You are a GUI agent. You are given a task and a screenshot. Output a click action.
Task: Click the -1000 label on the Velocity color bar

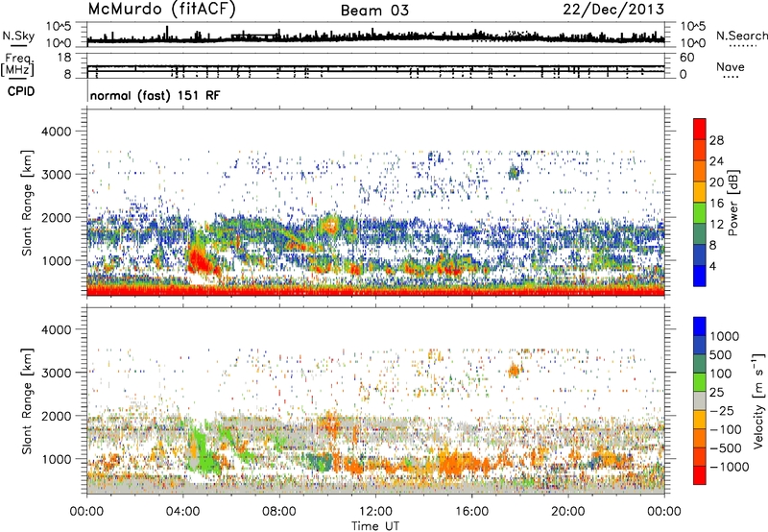[729, 467]
